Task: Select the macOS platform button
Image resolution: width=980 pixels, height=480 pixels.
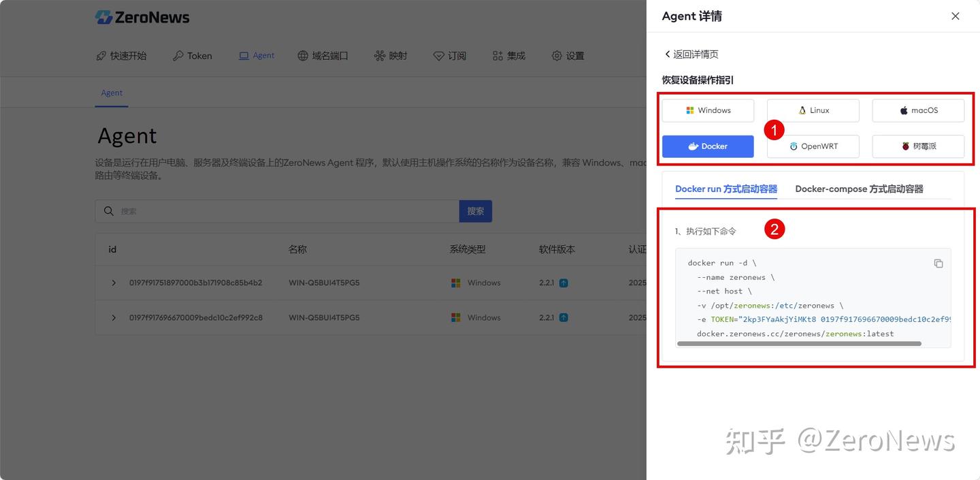Action: point(918,110)
